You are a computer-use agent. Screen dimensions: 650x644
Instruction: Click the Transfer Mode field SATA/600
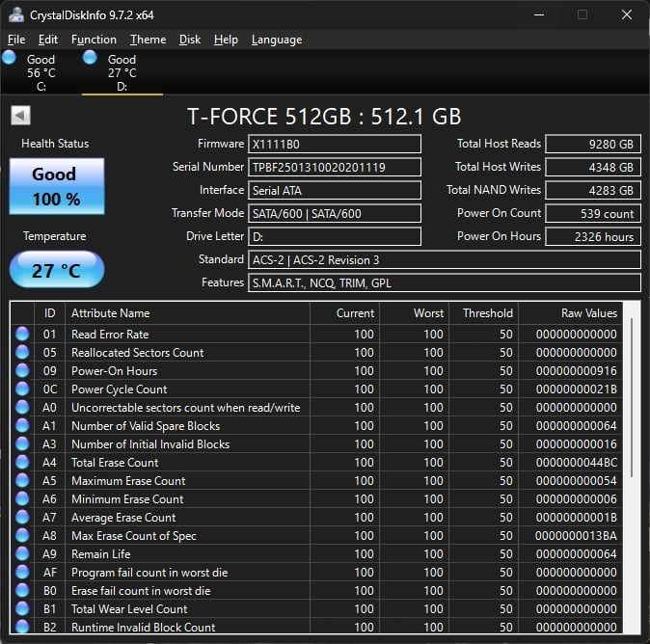(x=335, y=213)
